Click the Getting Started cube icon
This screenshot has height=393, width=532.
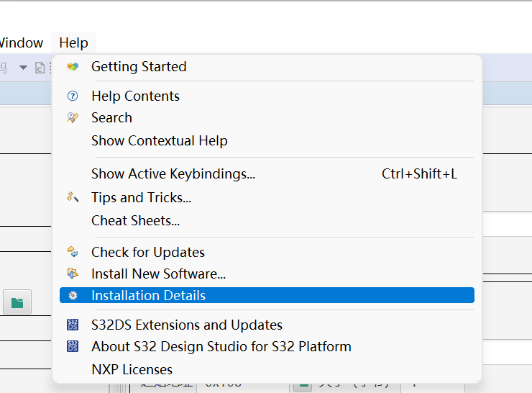(73, 66)
